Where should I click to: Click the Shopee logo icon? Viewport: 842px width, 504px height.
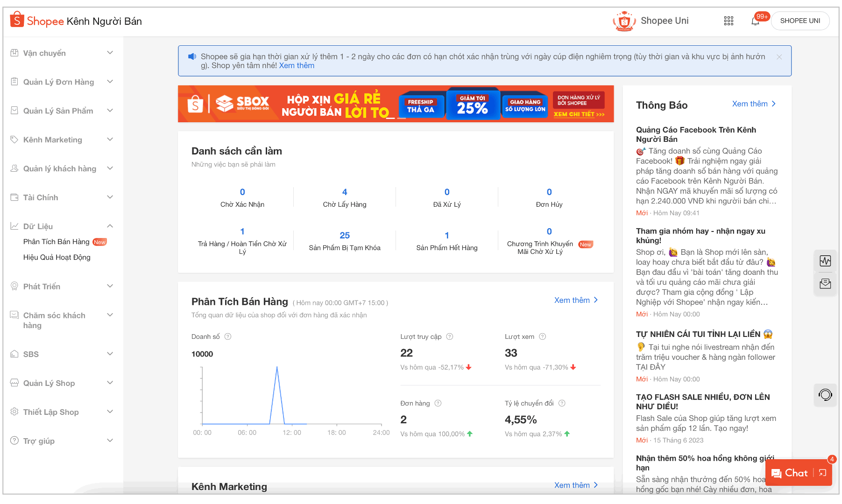pos(17,20)
